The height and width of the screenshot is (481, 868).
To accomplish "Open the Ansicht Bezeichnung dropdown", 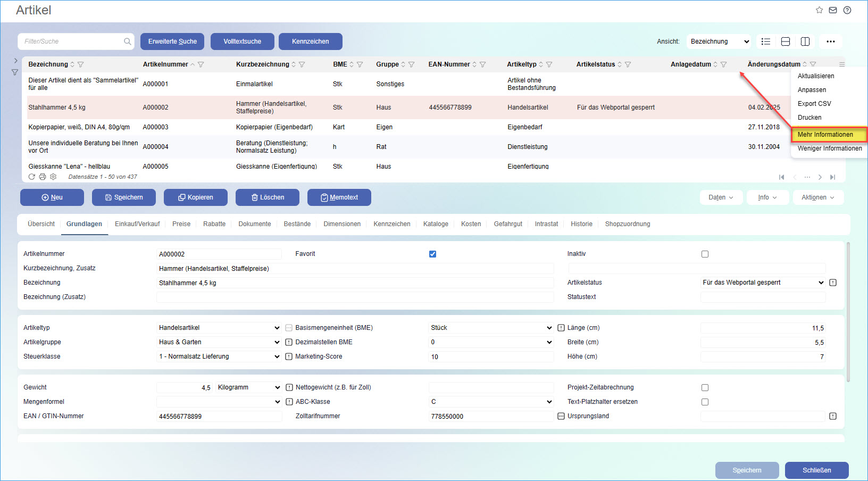I will [x=719, y=42].
